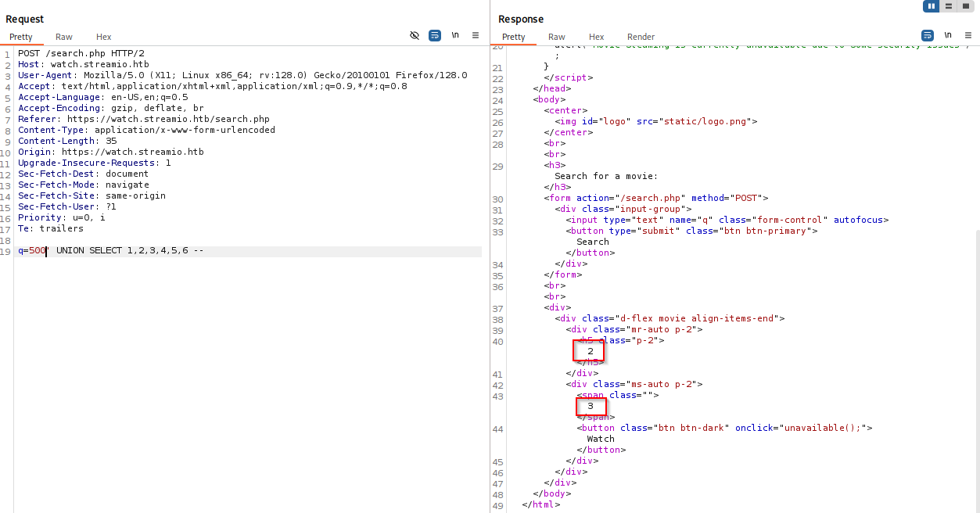
Task: Click the User-Agent Mozilla/5.0 header line
Action: point(242,75)
